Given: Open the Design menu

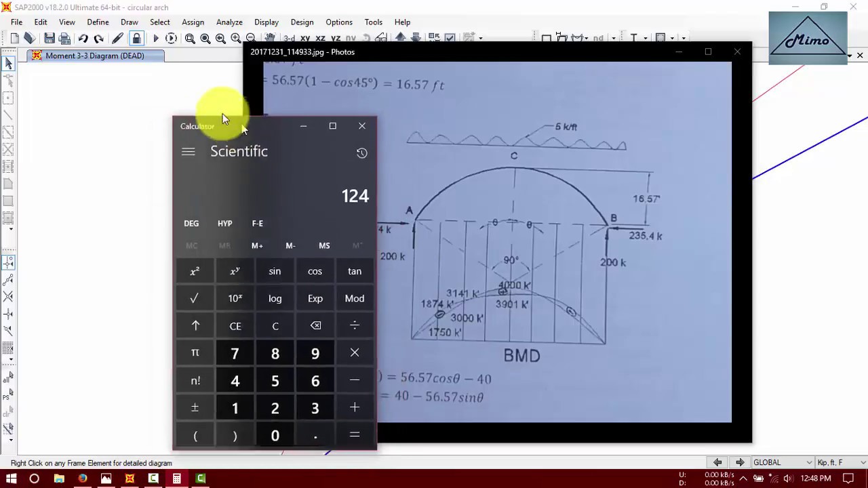Looking at the screenshot, I should pos(302,22).
